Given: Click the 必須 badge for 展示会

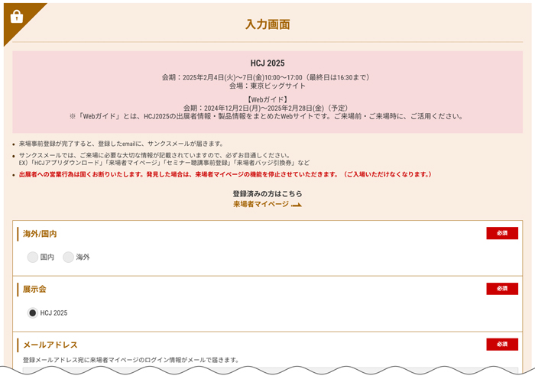Looking at the screenshot, I should (x=502, y=289).
